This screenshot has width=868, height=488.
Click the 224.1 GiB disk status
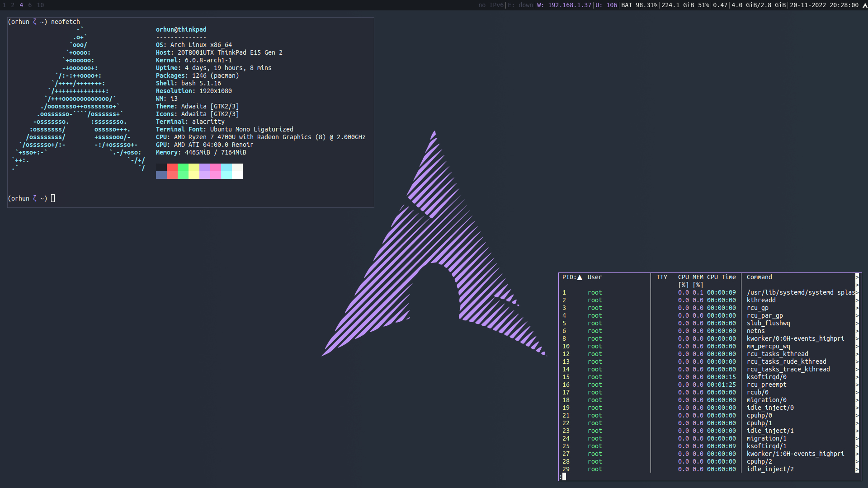point(678,5)
